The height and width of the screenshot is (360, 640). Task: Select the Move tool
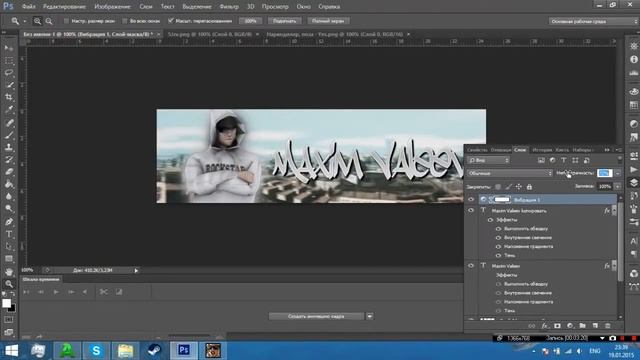coord(9,48)
